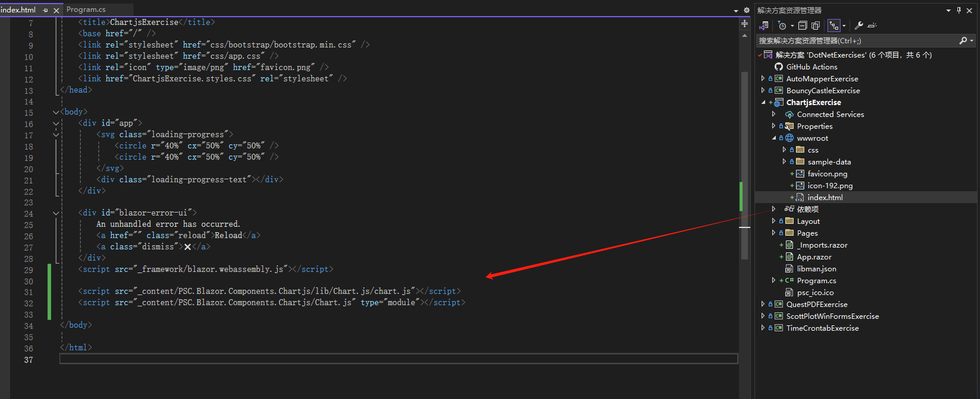Switch to the Program.cs tab
The image size is (980, 399).
86,9
